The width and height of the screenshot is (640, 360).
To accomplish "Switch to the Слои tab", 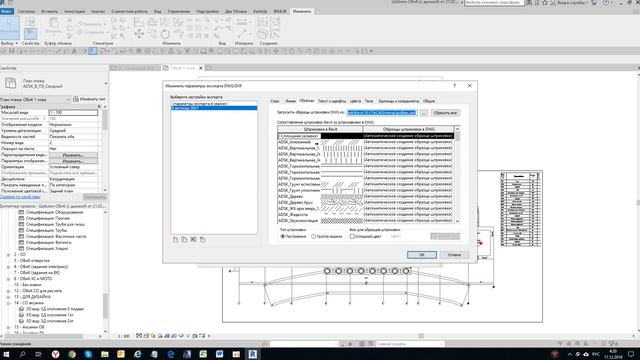I will 275,101.
